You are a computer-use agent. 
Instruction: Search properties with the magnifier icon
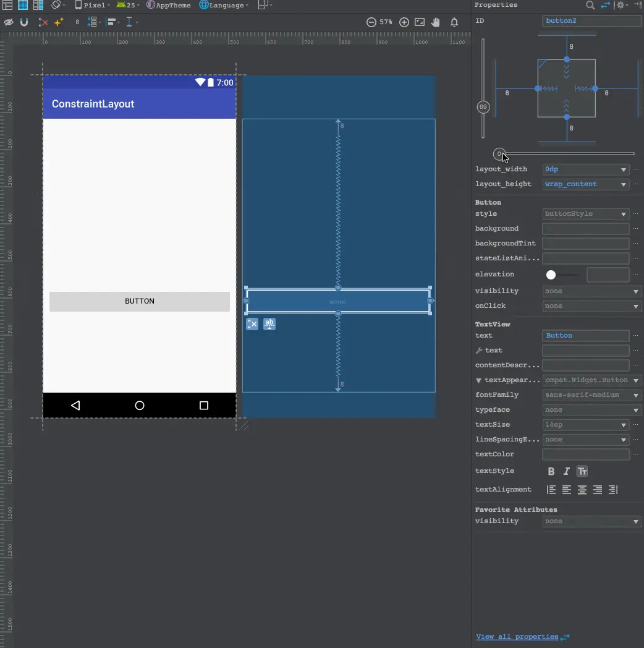coord(590,5)
